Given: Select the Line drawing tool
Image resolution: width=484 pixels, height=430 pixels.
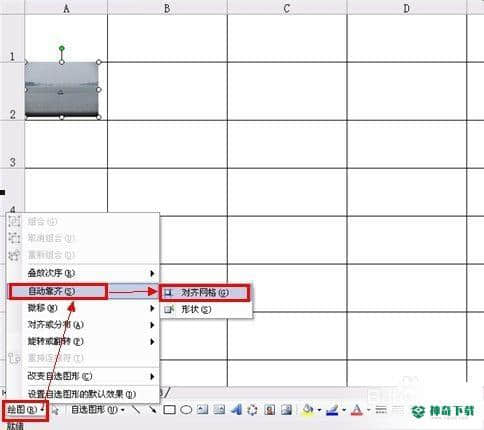Looking at the screenshot, I should [x=136, y=409].
